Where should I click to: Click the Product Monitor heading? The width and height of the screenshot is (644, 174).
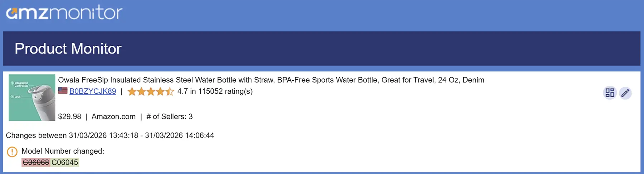point(68,49)
